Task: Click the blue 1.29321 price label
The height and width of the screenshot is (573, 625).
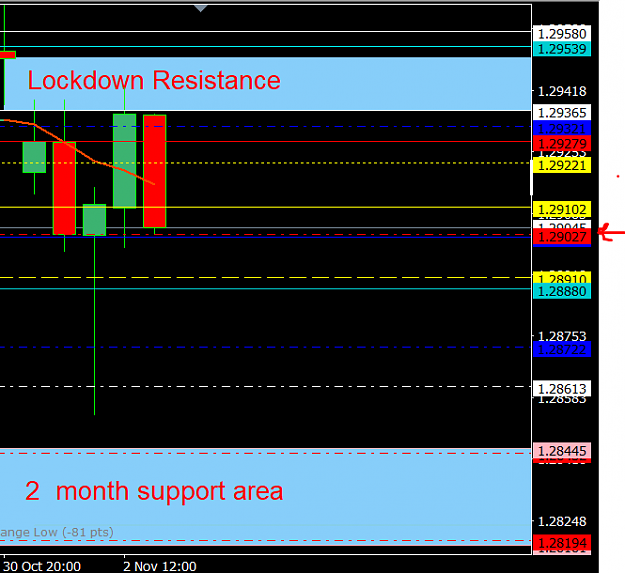Action: coord(562,128)
